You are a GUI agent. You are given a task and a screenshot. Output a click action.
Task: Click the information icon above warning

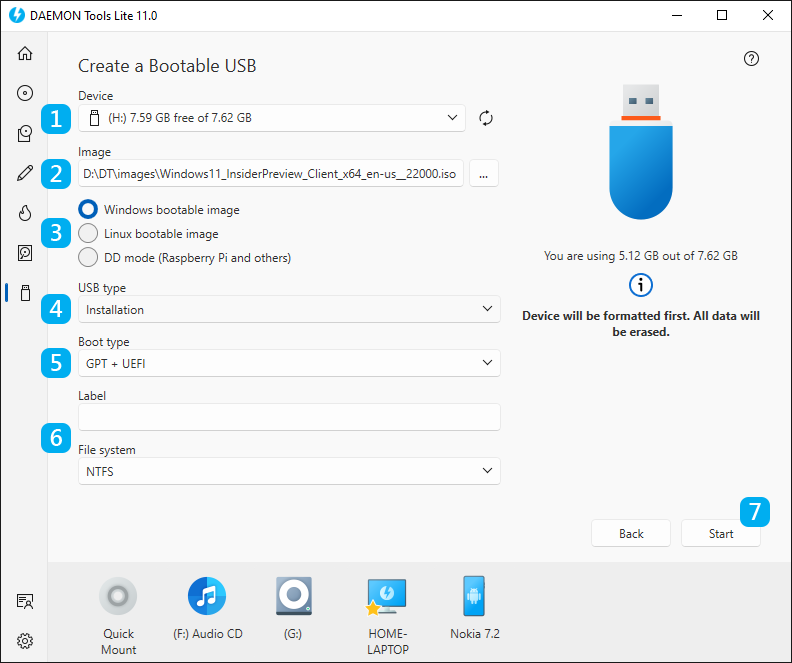(x=640, y=285)
